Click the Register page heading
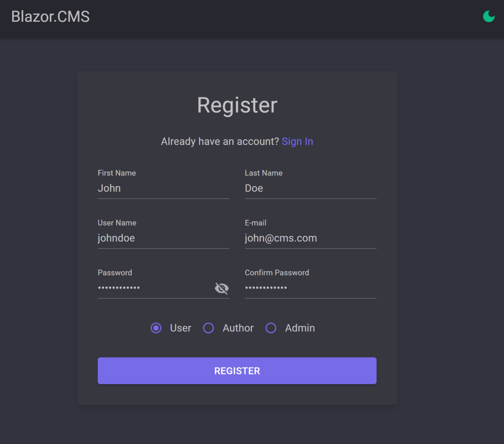 click(x=237, y=105)
